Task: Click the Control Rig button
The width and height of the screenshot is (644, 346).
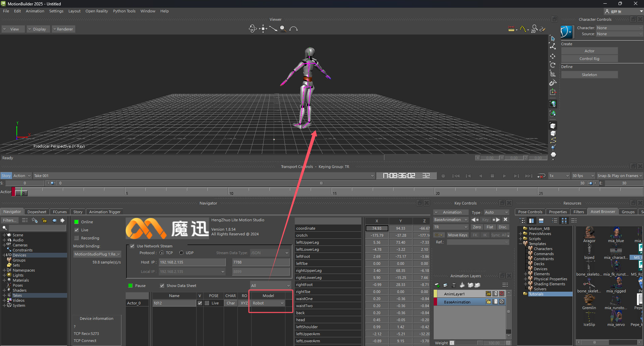Action: point(589,59)
